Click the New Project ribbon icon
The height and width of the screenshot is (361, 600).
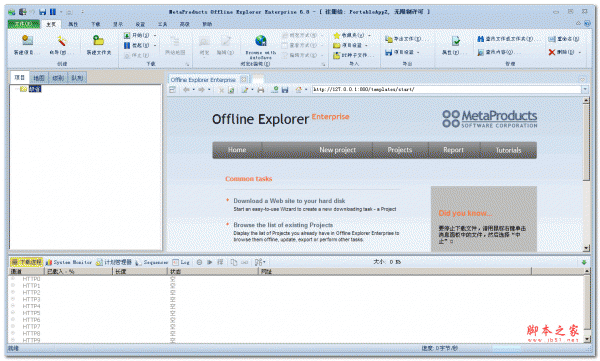[x=27, y=40]
